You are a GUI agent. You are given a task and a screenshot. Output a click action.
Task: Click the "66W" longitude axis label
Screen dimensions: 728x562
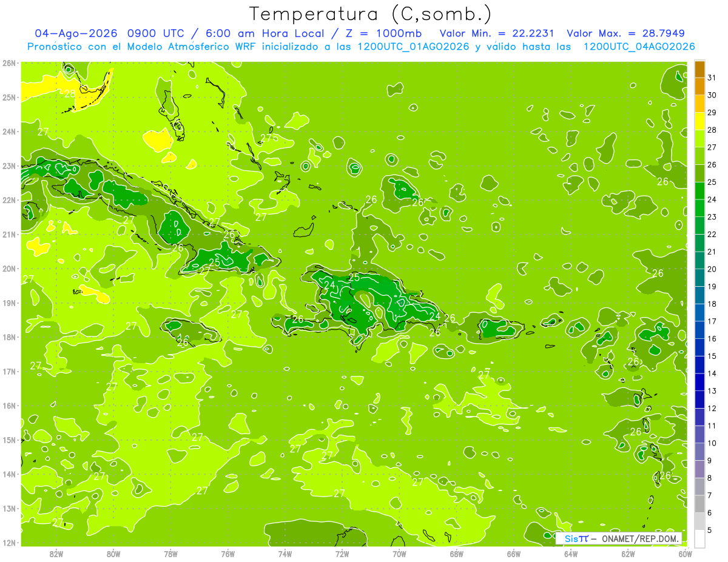click(513, 554)
